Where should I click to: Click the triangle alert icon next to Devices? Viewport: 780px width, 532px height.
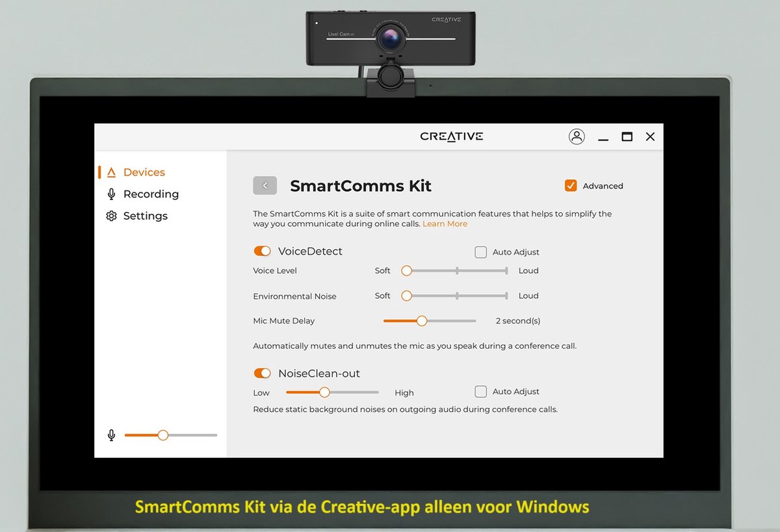(111, 171)
